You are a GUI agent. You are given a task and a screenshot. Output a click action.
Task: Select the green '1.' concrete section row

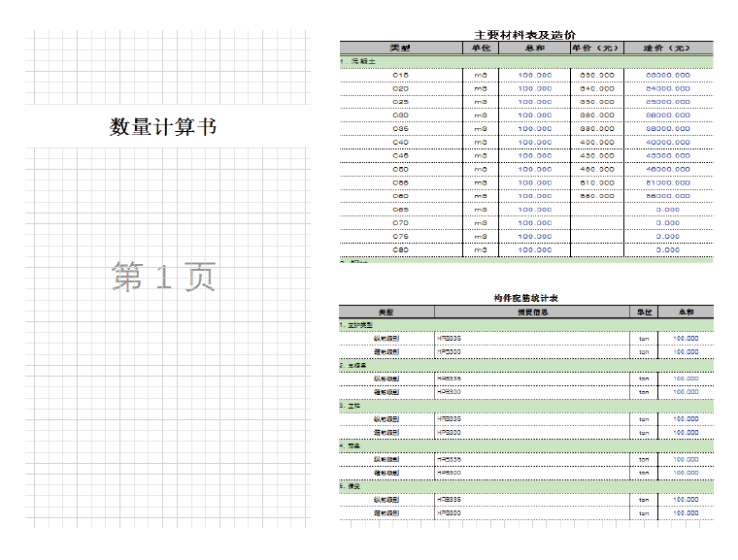click(x=526, y=62)
